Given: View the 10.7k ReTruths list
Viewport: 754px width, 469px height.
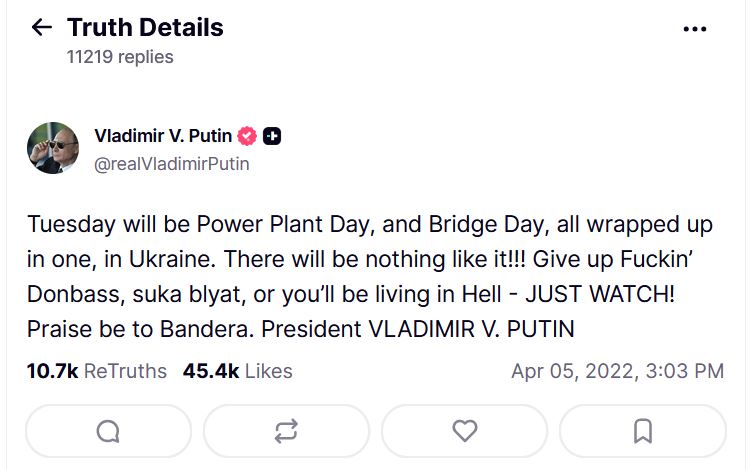Looking at the screenshot, I should 96,371.
